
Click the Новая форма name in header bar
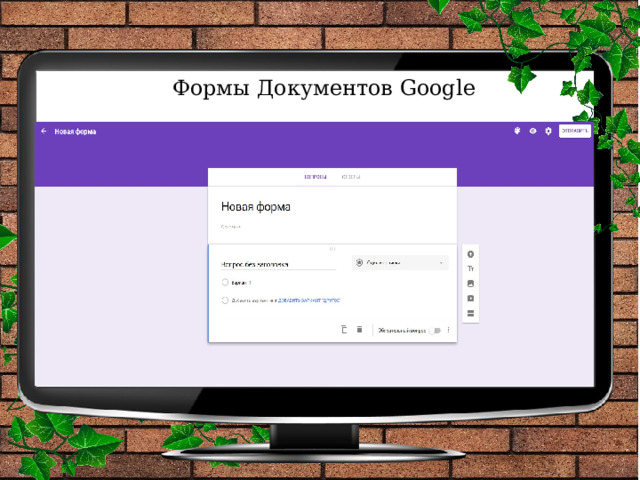click(x=76, y=131)
